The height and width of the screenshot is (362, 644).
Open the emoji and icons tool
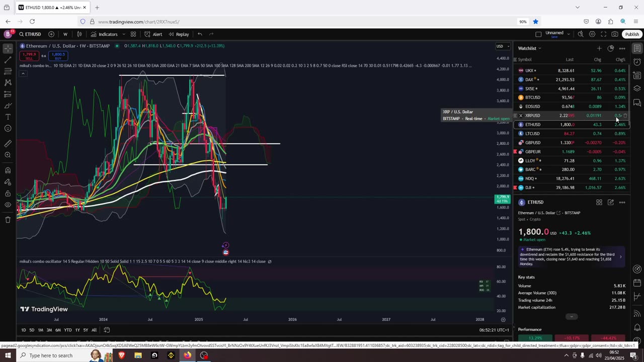pyautogui.click(x=8, y=129)
